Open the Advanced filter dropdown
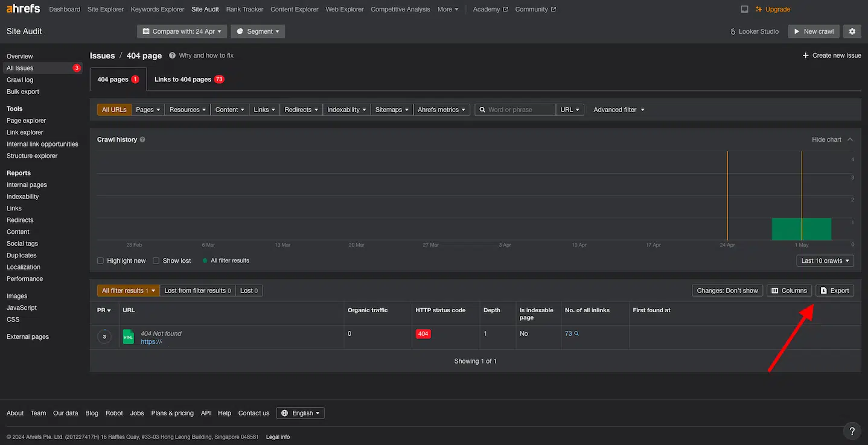868x445 pixels. coord(619,110)
